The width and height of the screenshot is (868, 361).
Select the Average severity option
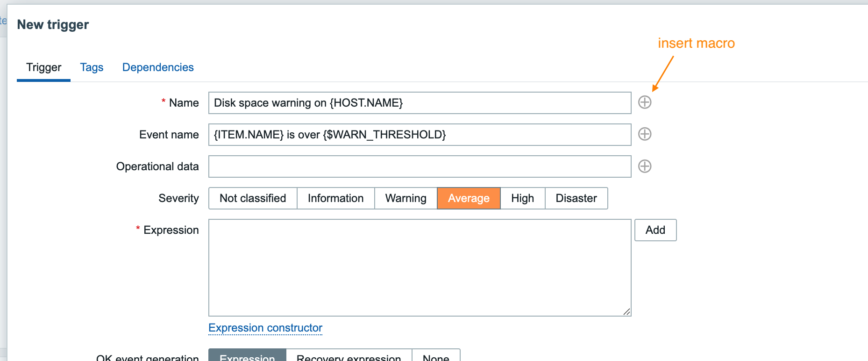(x=469, y=198)
